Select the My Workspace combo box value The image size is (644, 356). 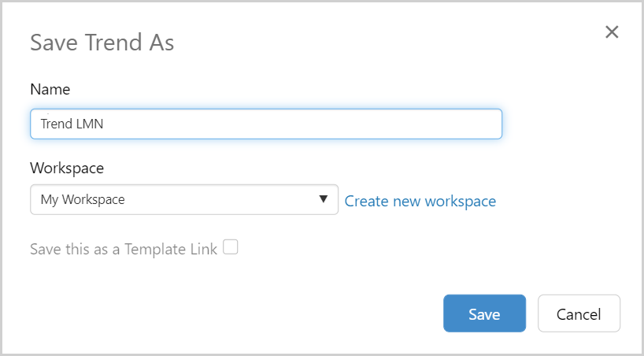pyautogui.click(x=83, y=199)
